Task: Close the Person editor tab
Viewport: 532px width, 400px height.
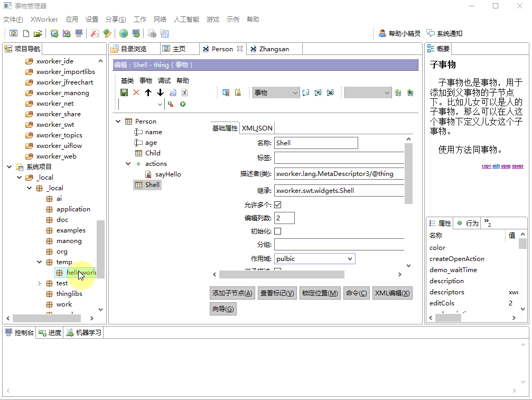Action: coord(240,49)
